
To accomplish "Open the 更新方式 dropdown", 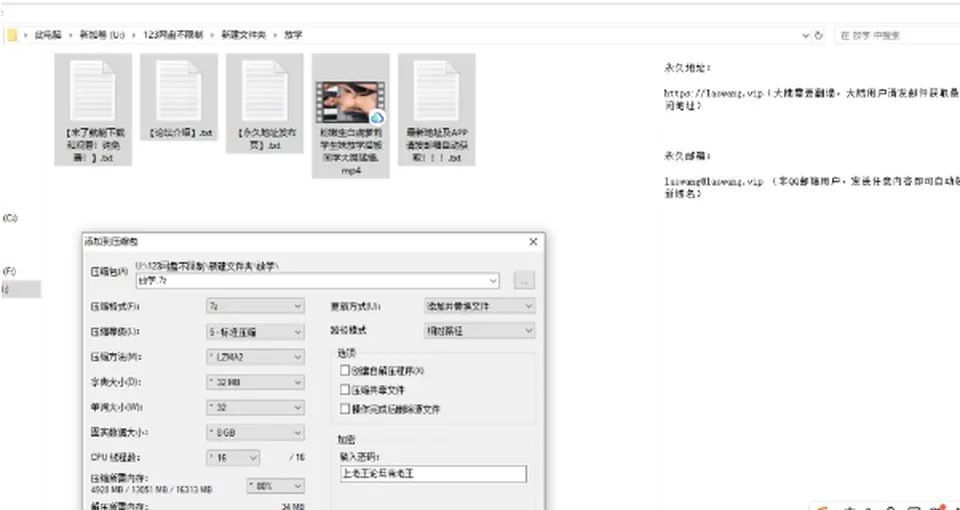I will [x=479, y=306].
